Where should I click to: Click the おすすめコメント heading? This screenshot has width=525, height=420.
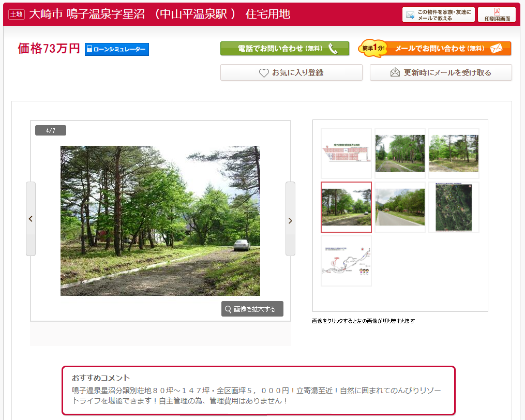pyautogui.click(x=101, y=378)
